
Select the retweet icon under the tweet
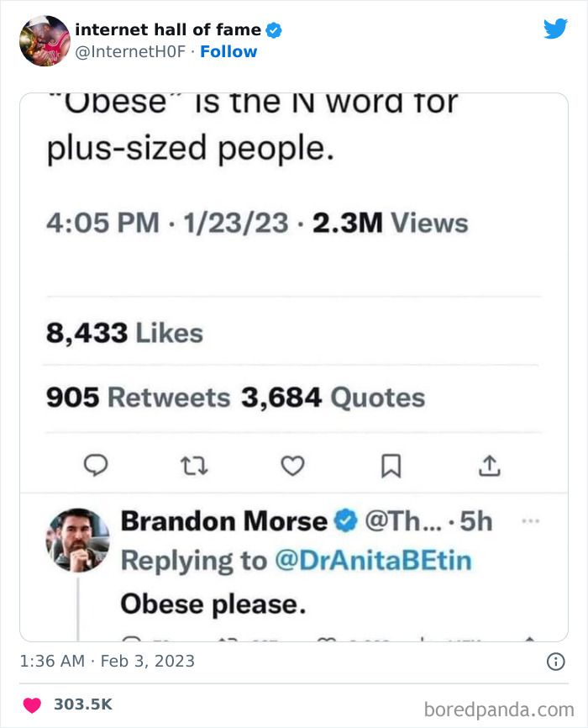click(194, 466)
